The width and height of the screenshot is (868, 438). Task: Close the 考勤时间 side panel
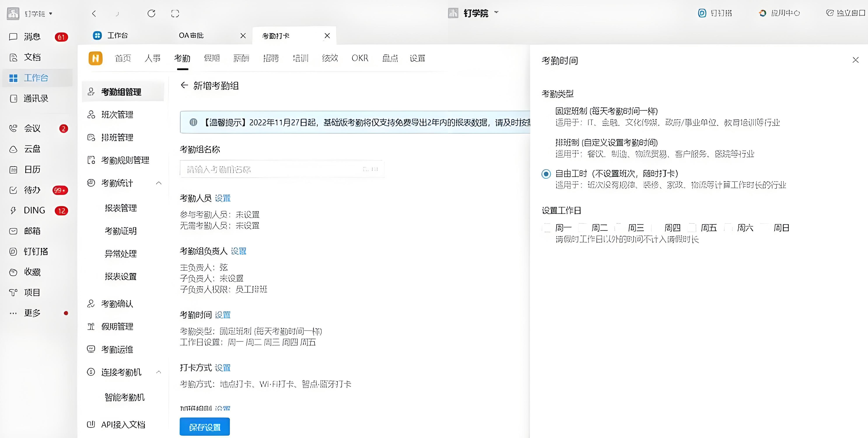tap(856, 60)
